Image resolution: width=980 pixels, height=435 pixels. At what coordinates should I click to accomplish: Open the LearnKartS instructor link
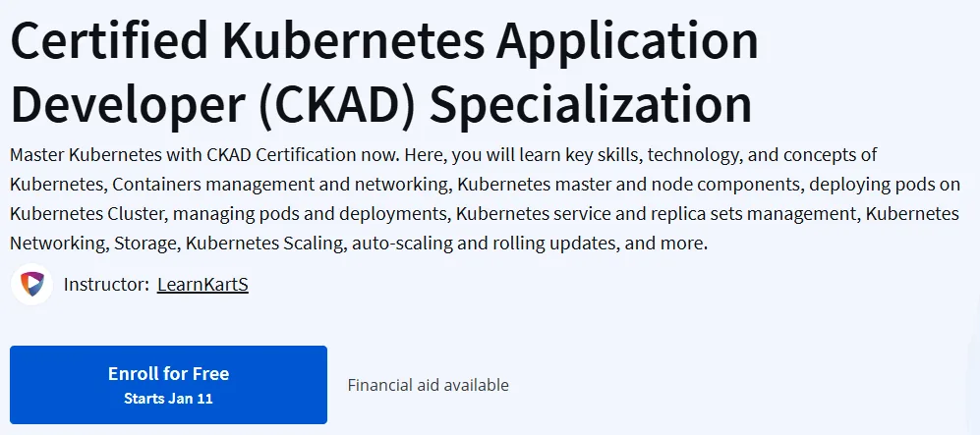pos(202,285)
